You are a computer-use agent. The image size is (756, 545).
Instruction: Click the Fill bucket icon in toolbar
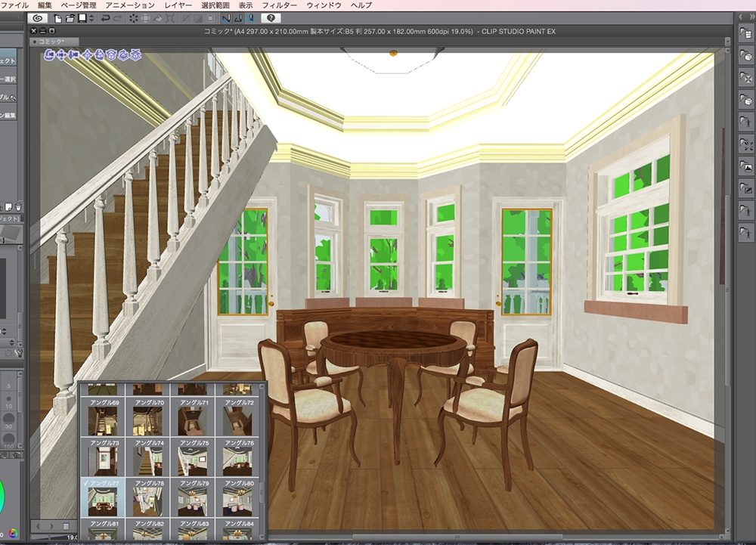(158, 18)
